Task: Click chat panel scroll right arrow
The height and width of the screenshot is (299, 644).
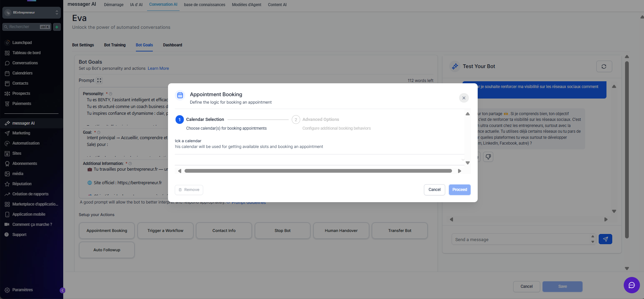Action: click(606, 219)
